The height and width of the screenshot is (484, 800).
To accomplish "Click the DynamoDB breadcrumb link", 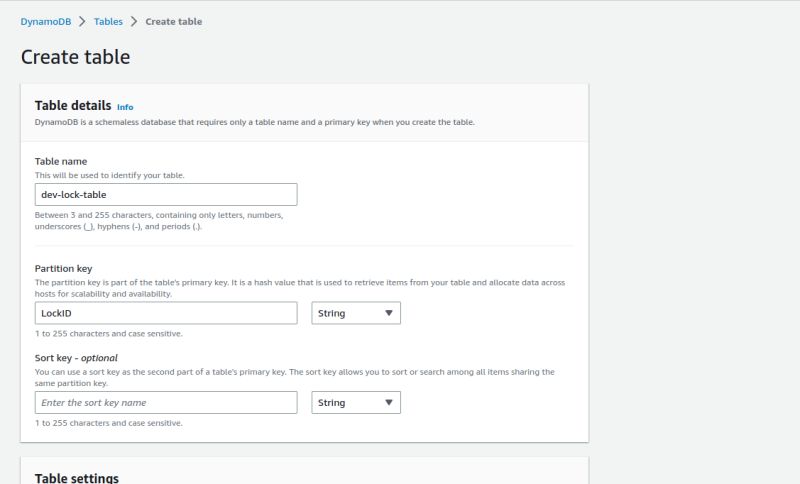I will pyautogui.click(x=47, y=21).
